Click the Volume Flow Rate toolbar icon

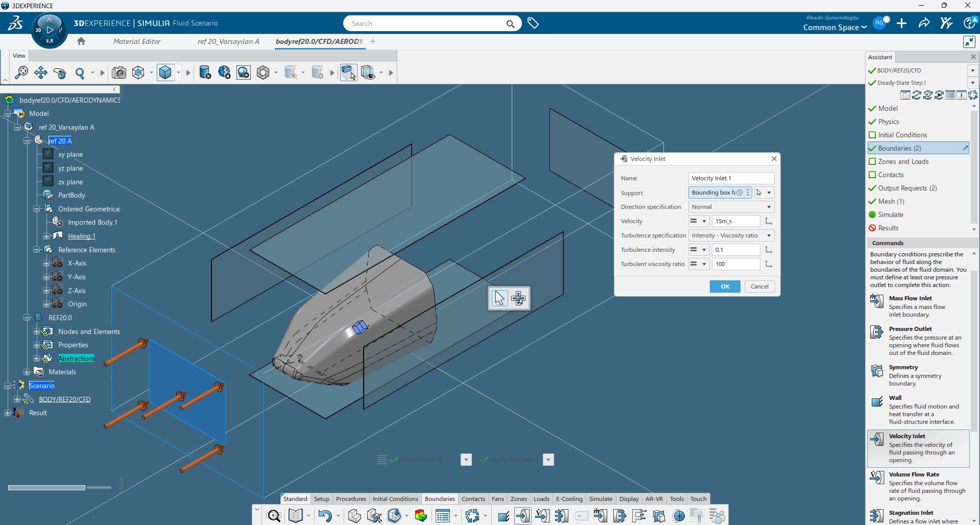pyautogui.click(x=542, y=516)
